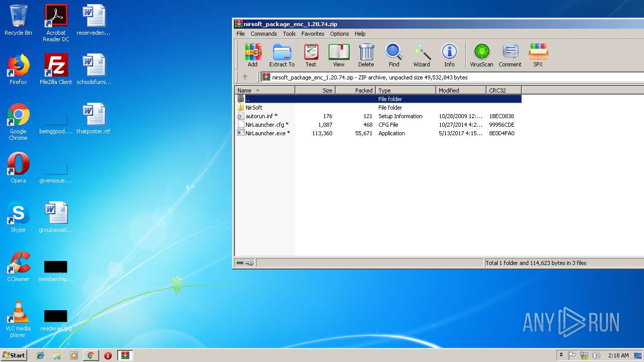The width and height of the screenshot is (644, 362).
Task: Show hidden tray icons arrow
Action: point(561,355)
